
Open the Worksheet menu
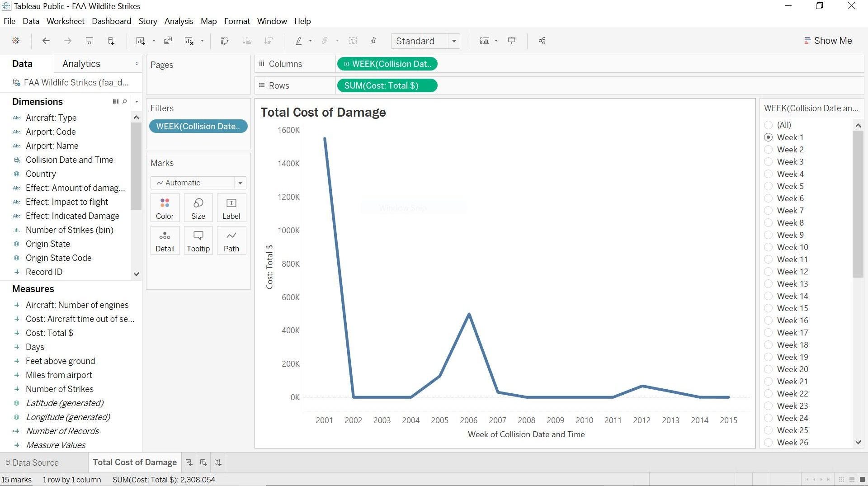click(66, 21)
